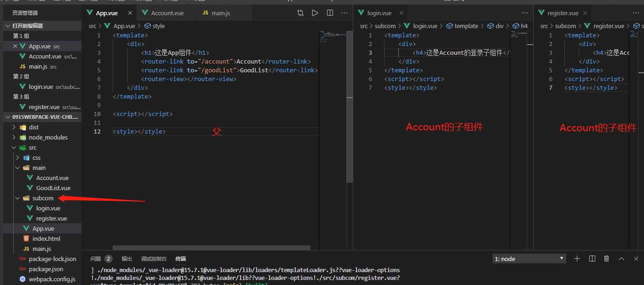Image resolution: width=644 pixels, height=285 pixels.
Task: Click subcom breadcrumb in register.vue editor
Action: coord(565,26)
